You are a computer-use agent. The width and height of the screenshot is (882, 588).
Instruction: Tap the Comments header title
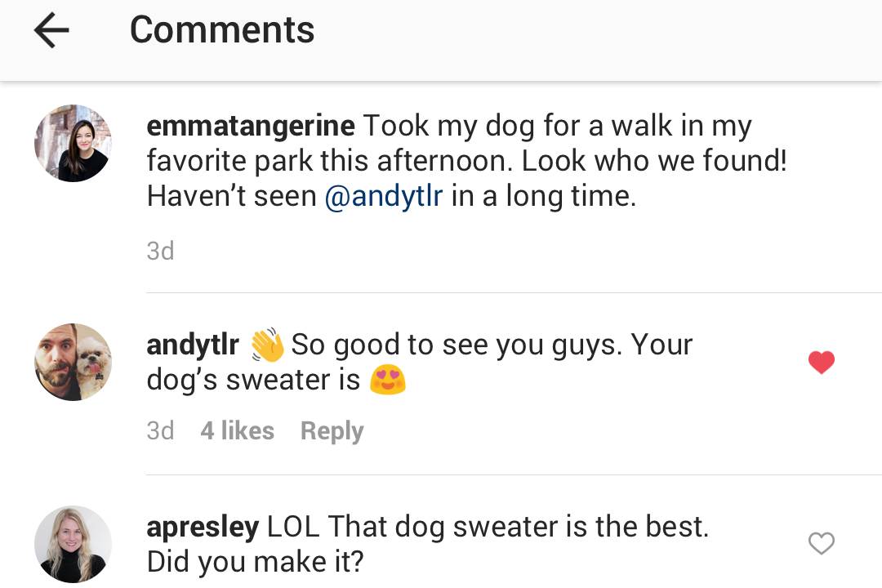tap(221, 29)
